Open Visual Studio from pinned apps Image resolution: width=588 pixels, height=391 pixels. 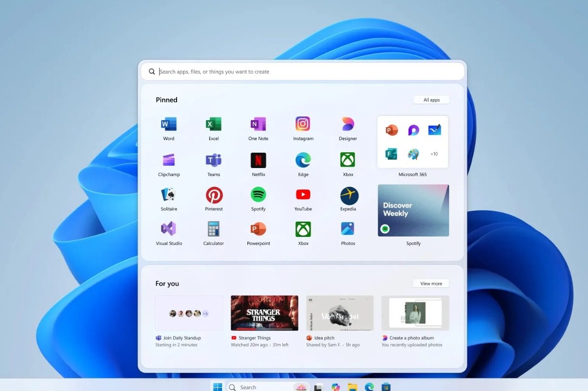click(169, 229)
